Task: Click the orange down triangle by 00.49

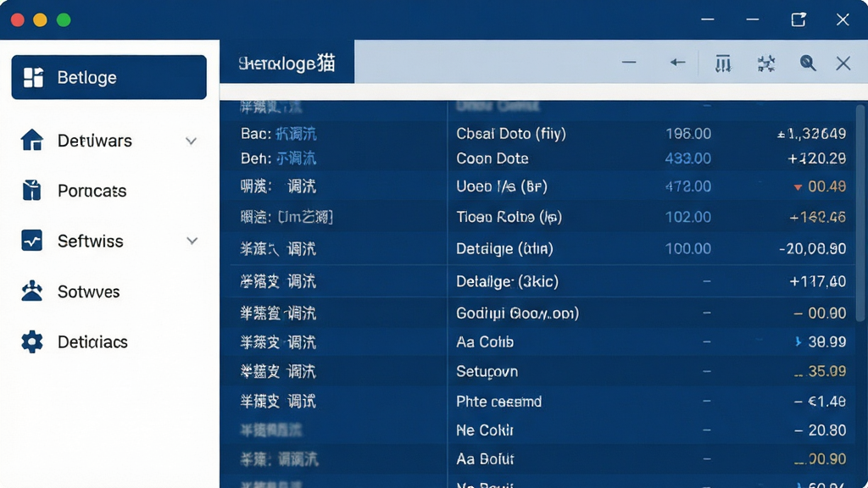Action: click(798, 187)
